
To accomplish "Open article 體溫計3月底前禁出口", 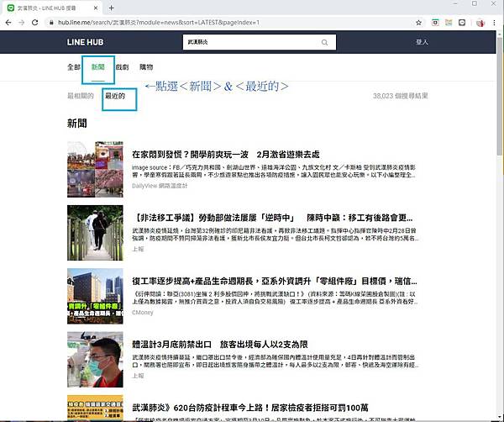I will tap(220, 345).
